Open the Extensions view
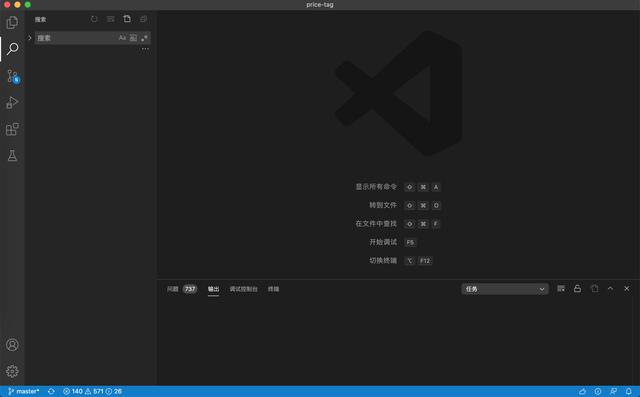The image size is (640, 397). (x=12, y=129)
